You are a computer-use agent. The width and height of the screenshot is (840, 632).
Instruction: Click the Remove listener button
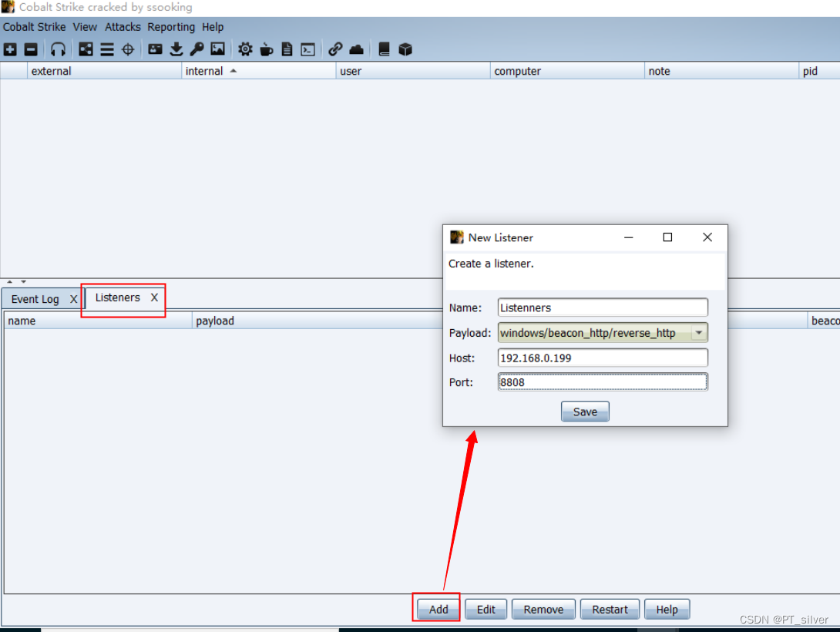(x=543, y=610)
